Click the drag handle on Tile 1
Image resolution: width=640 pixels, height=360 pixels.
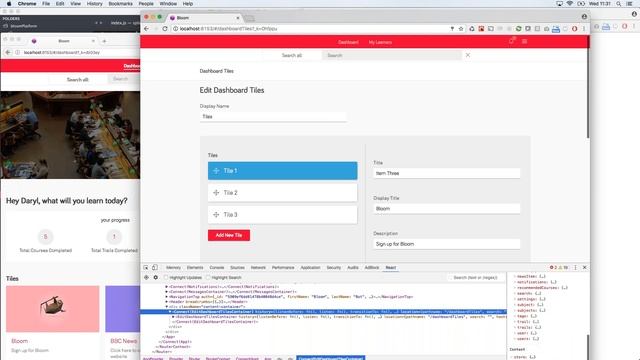point(216,171)
